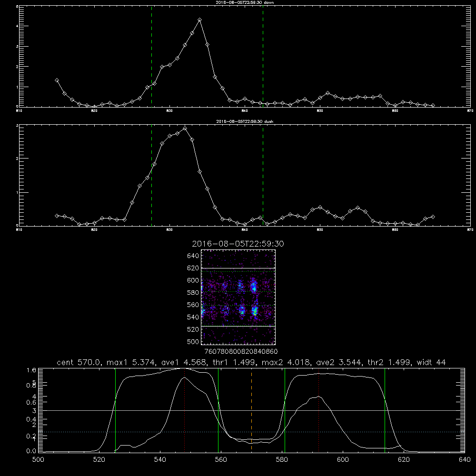Image resolution: width=476 pixels, height=476 pixels.
Task: Click the green vertical line near 581
Action: point(285,410)
